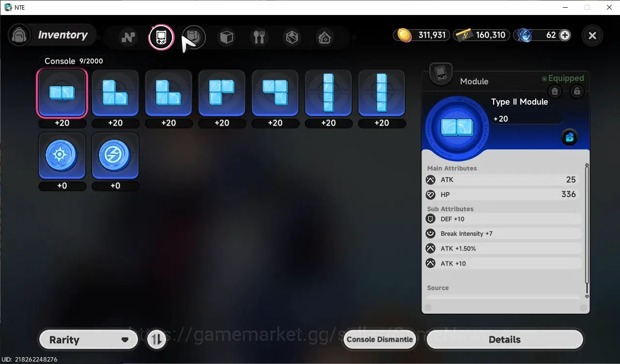
Task: Open the cube-shaped item category tab
Action: click(227, 37)
